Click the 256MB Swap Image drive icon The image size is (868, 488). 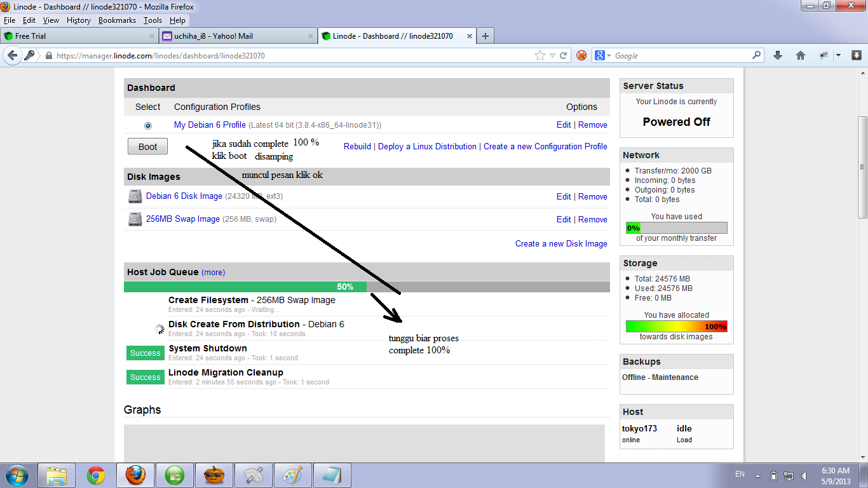tap(135, 219)
